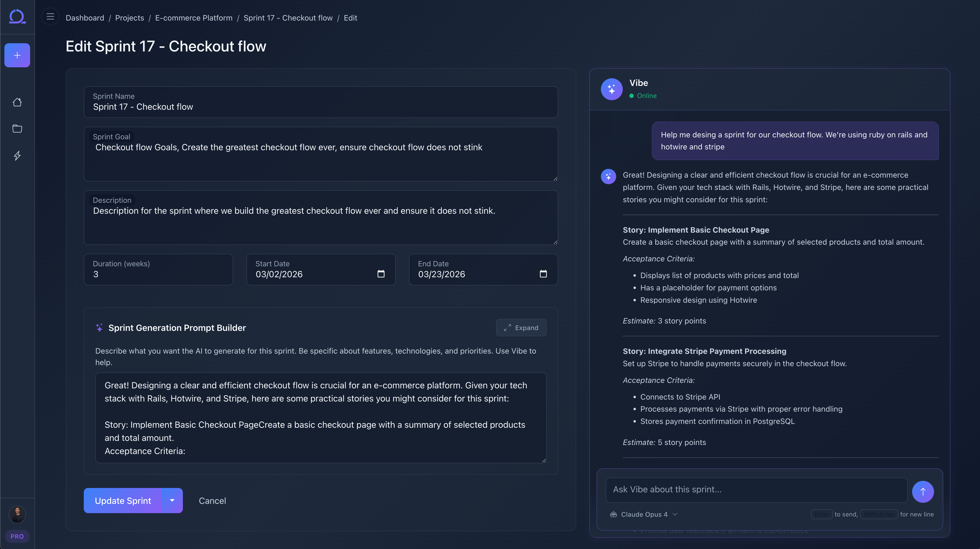
Task: Click the circular app logo
Action: tap(17, 16)
